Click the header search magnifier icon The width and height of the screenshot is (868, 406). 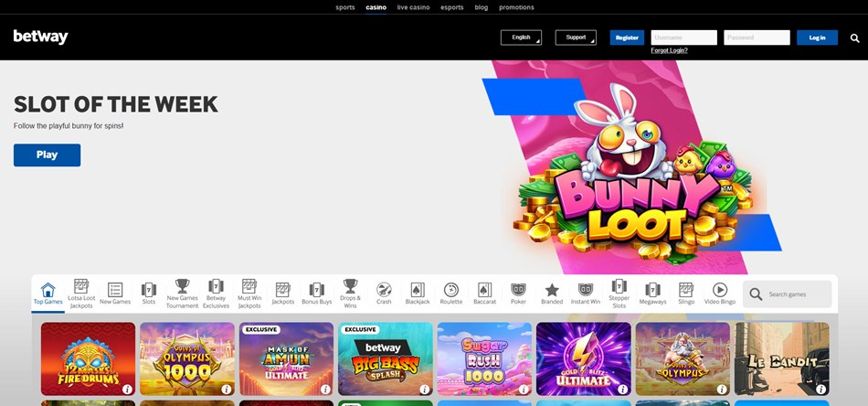point(854,38)
